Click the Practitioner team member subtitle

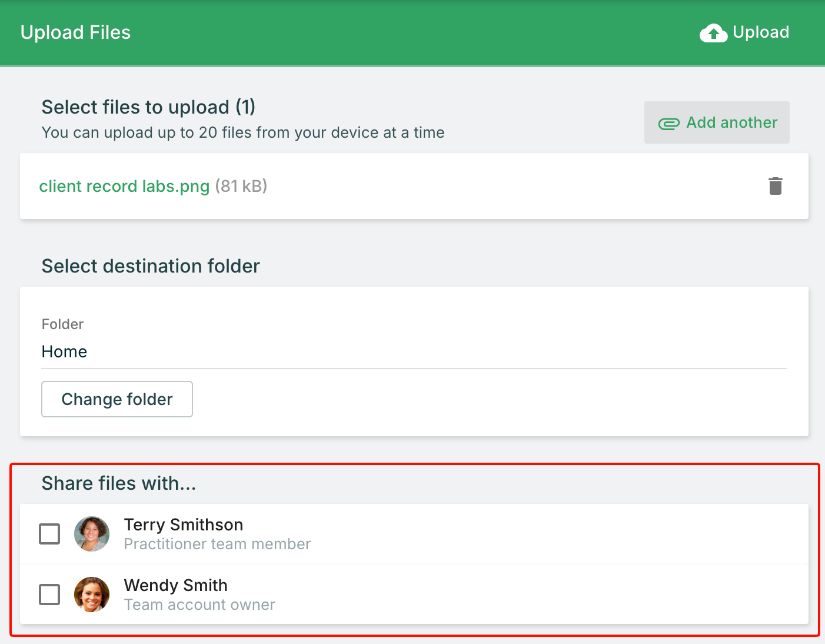pyautogui.click(x=217, y=545)
